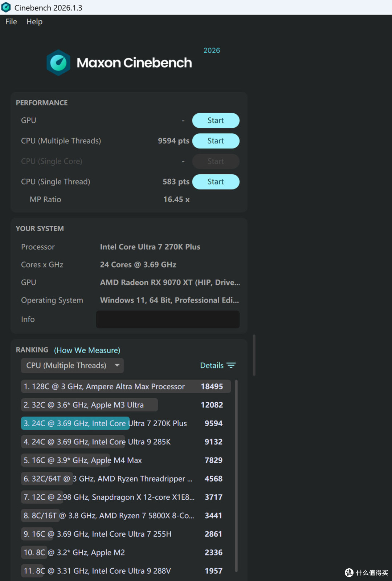Image resolution: width=392 pixels, height=581 pixels.
Task: Select the Snapdragon X 12-core ranking row
Action: [126, 497]
